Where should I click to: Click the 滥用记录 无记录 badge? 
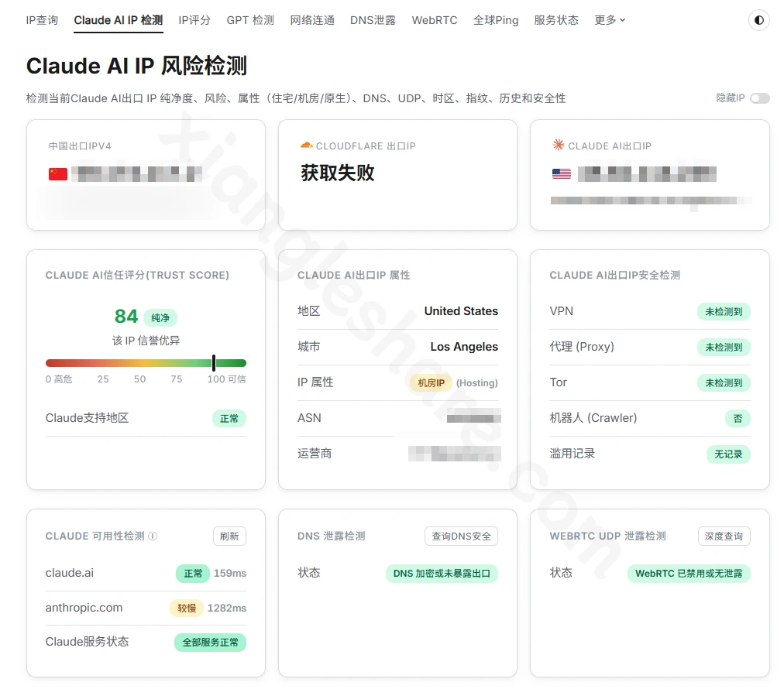[x=728, y=454]
